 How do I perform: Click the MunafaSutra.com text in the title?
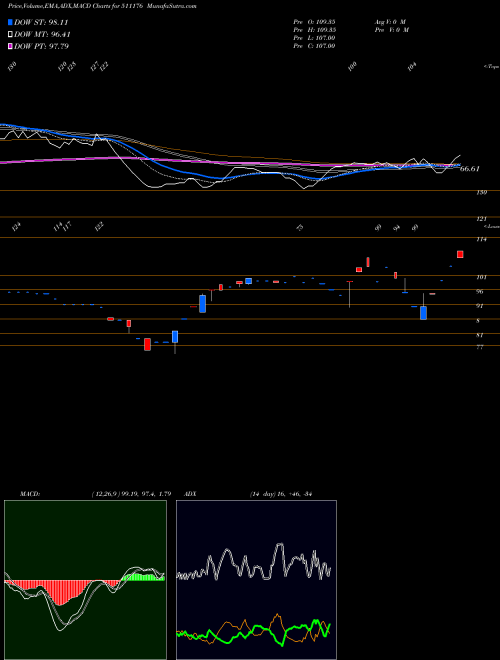(172, 6)
